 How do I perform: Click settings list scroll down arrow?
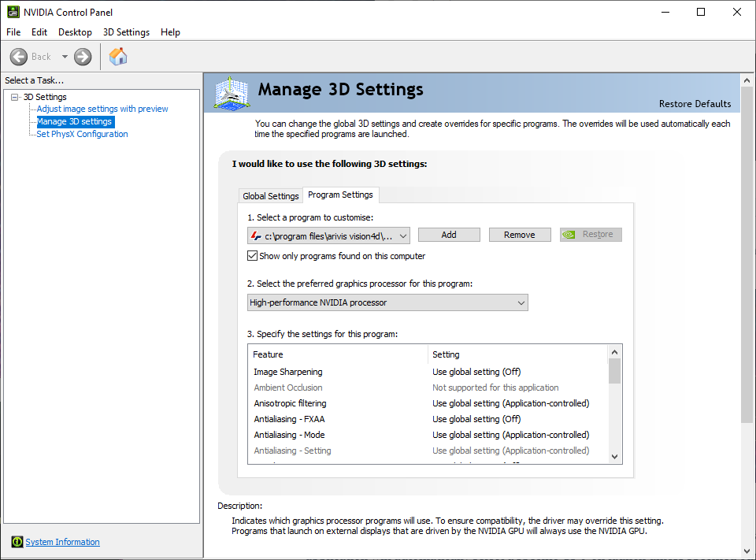tap(614, 456)
